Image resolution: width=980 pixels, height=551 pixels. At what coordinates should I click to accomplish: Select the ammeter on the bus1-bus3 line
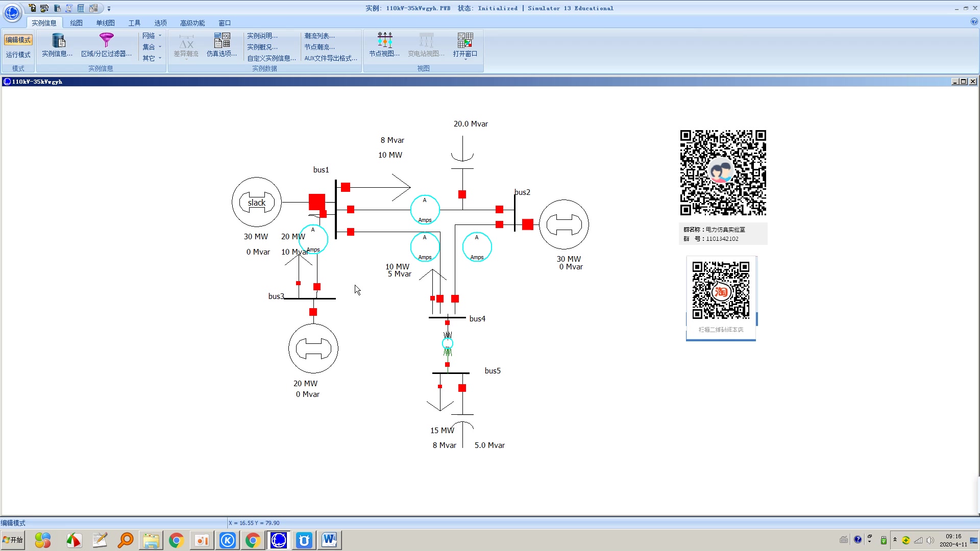pos(313,239)
